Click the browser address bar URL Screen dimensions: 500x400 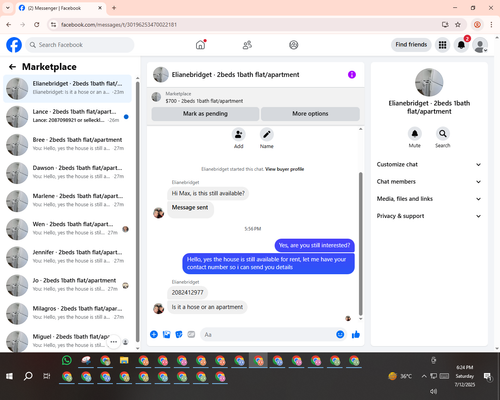(x=119, y=25)
